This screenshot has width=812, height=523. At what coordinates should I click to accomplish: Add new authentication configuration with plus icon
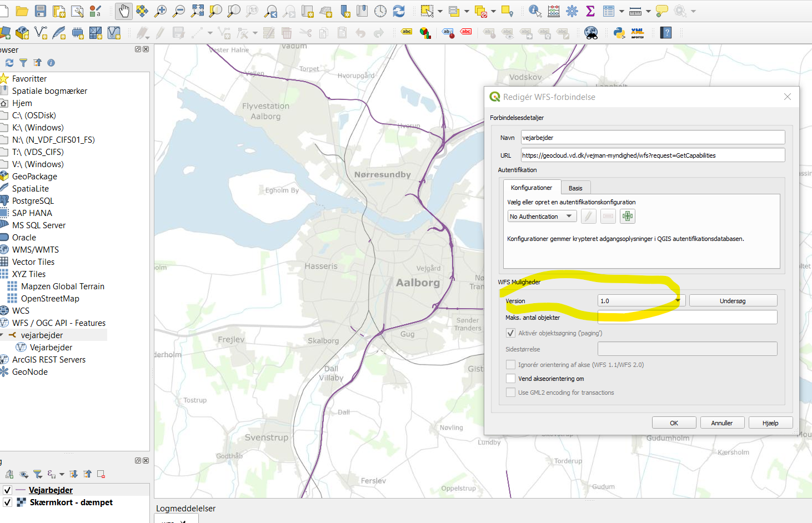(628, 217)
